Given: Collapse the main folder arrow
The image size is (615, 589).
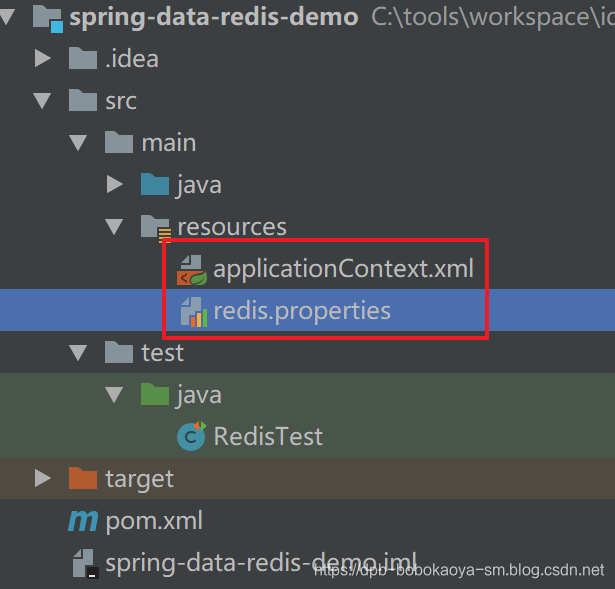Looking at the screenshot, I should click(78, 143).
